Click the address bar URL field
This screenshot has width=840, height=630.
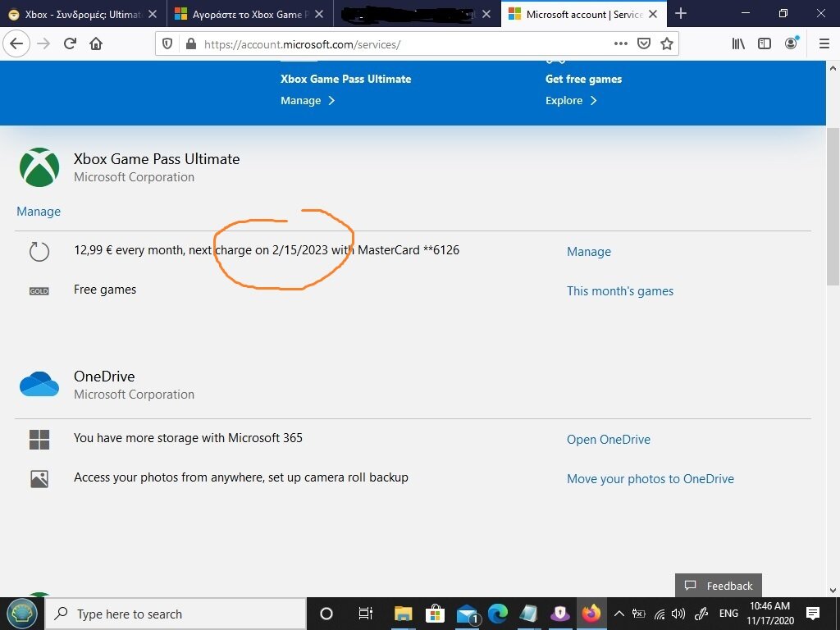394,44
